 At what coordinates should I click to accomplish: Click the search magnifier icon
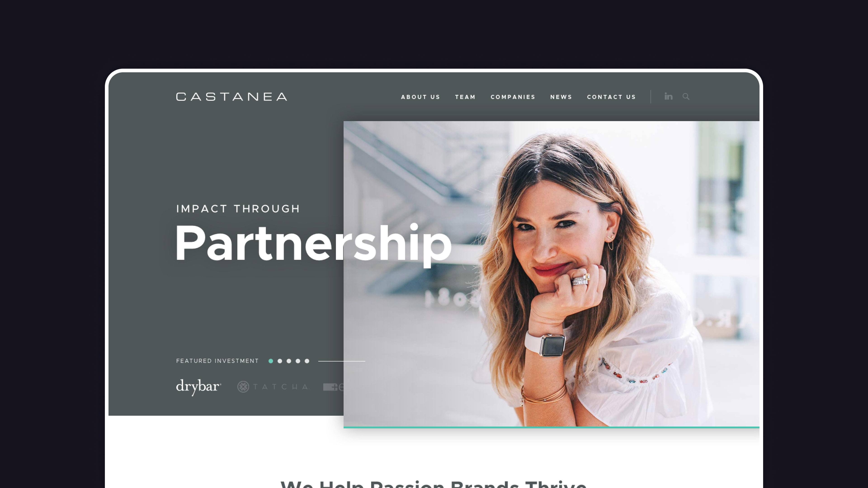coord(686,97)
